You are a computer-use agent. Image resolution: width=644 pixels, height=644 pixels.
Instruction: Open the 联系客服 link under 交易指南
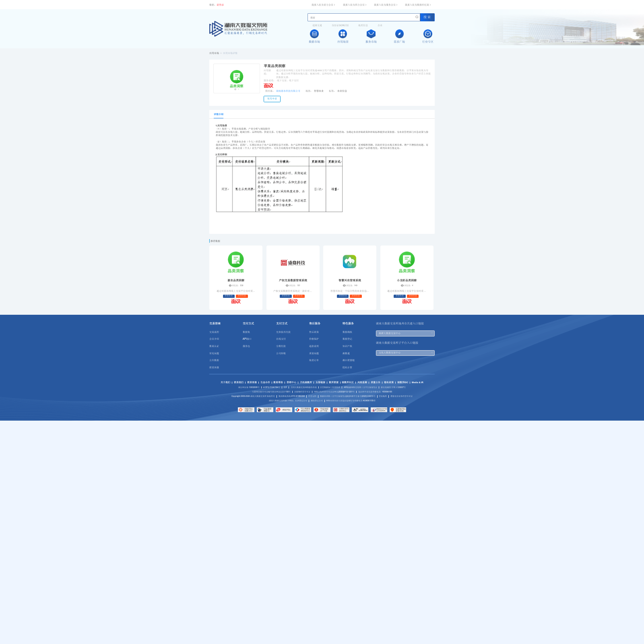(214, 367)
